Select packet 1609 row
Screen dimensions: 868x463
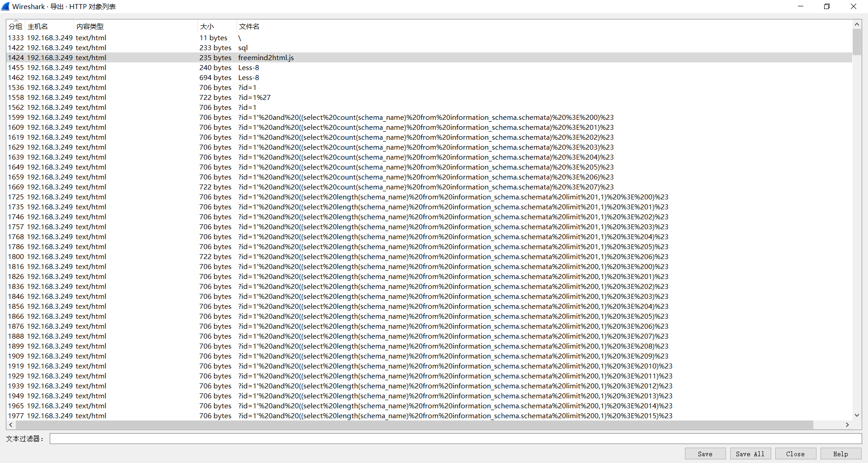[429, 127]
